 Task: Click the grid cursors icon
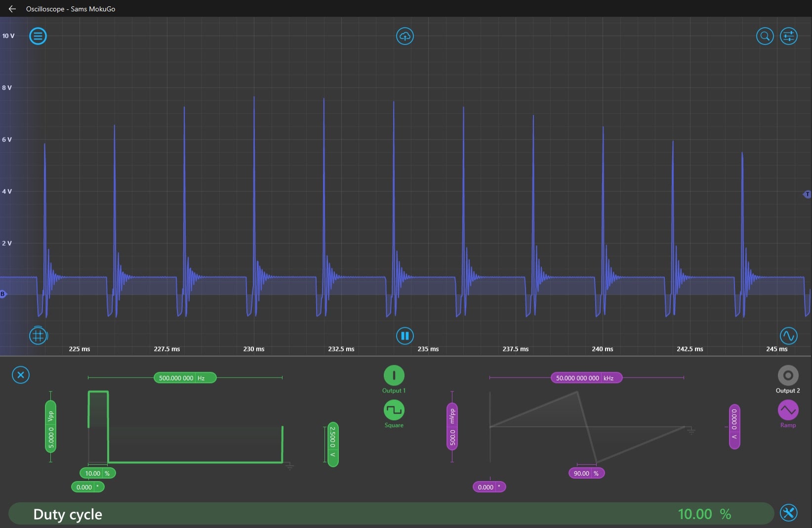coord(38,336)
